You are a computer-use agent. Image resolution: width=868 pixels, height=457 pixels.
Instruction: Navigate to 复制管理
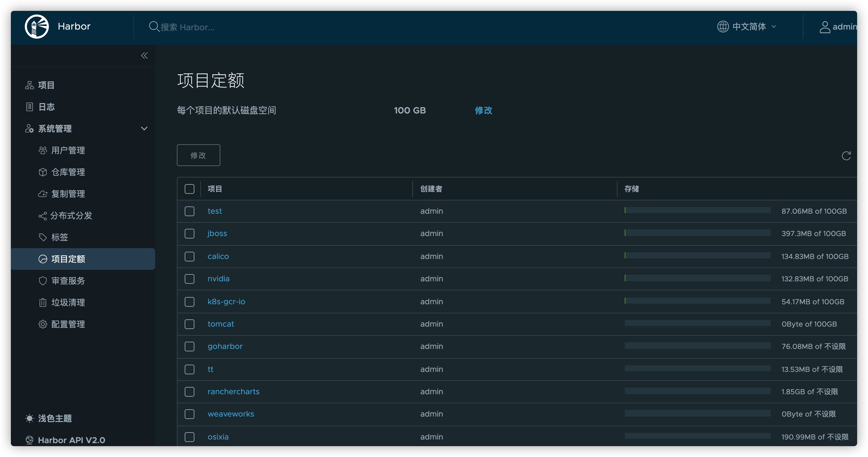[68, 194]
